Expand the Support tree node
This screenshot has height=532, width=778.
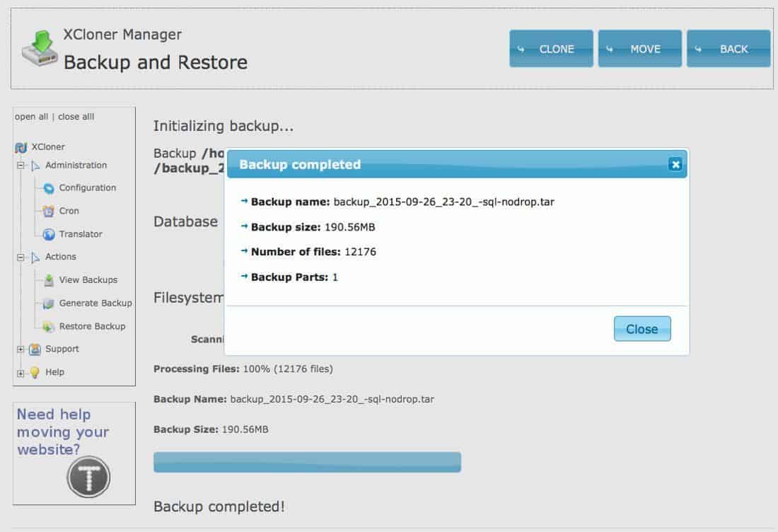[21, 349]
